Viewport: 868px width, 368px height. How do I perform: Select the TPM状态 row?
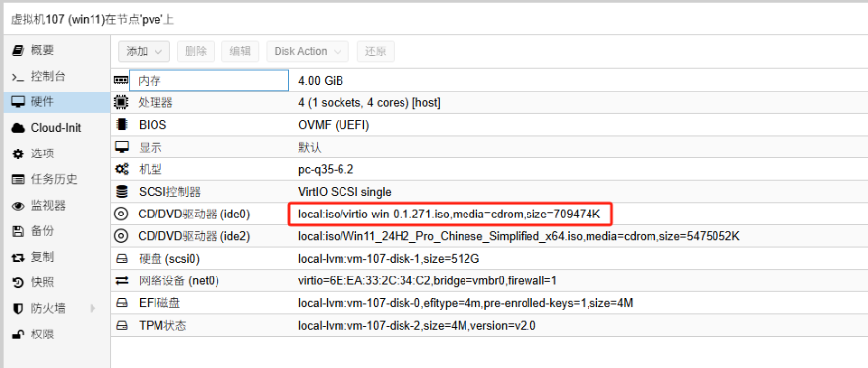(489, 326)
